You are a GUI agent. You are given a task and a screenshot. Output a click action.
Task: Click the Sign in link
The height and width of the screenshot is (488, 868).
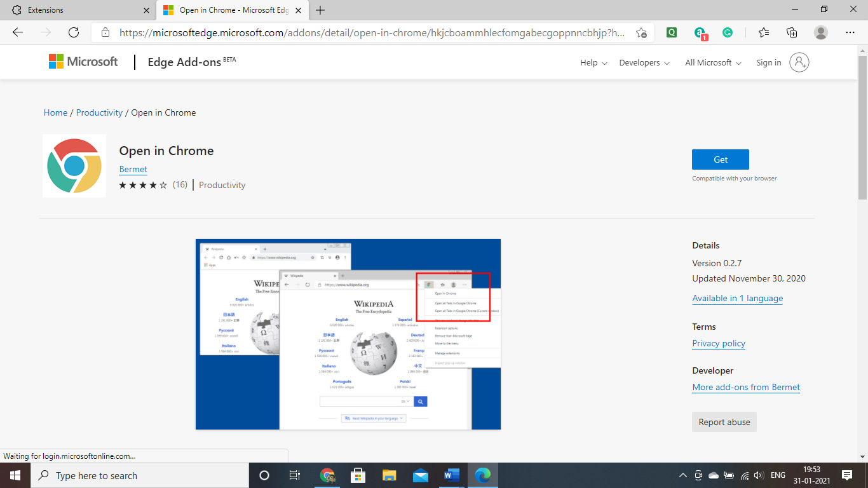(769, 62)
